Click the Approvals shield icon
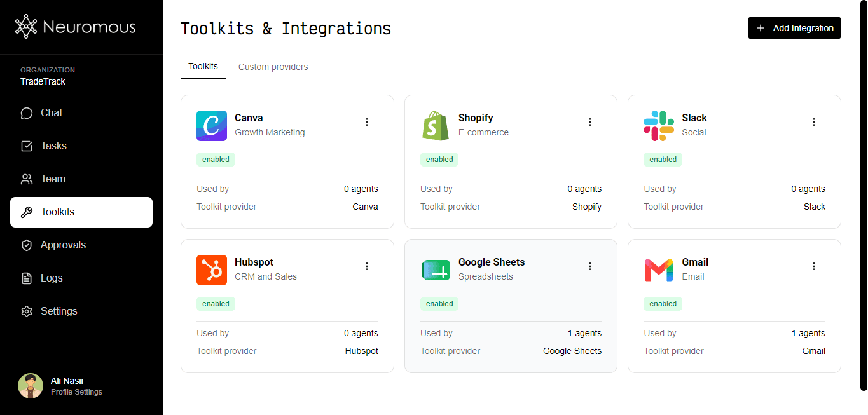868x415 pixels. click(x=27, y=245)
